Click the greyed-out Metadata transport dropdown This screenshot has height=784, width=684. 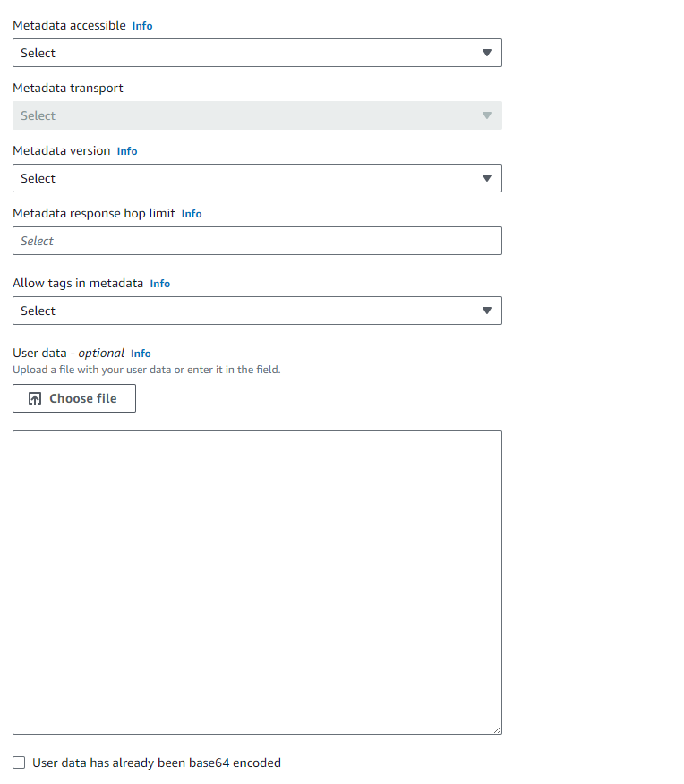point(257,115)
